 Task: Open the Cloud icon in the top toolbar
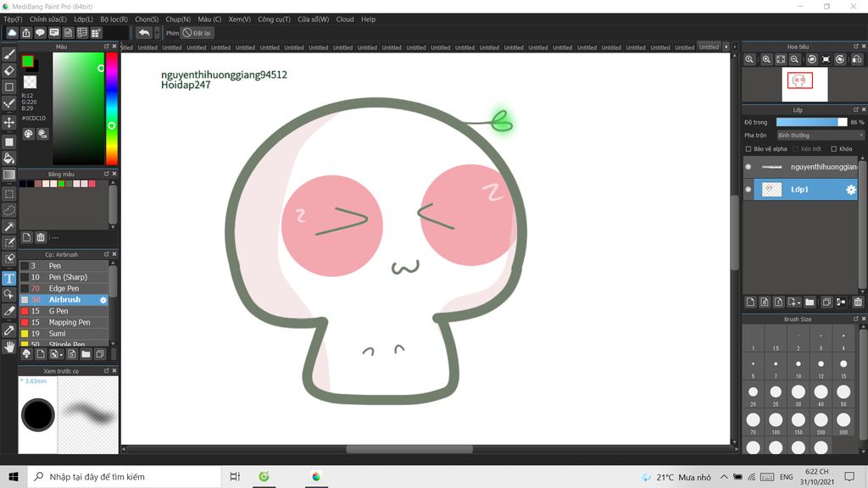click(x=12, y=33)
